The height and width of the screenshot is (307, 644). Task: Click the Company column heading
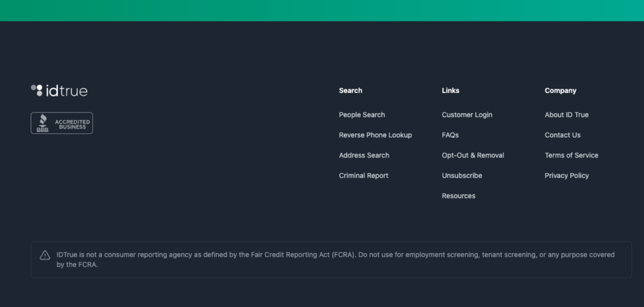tap(560, 91)
